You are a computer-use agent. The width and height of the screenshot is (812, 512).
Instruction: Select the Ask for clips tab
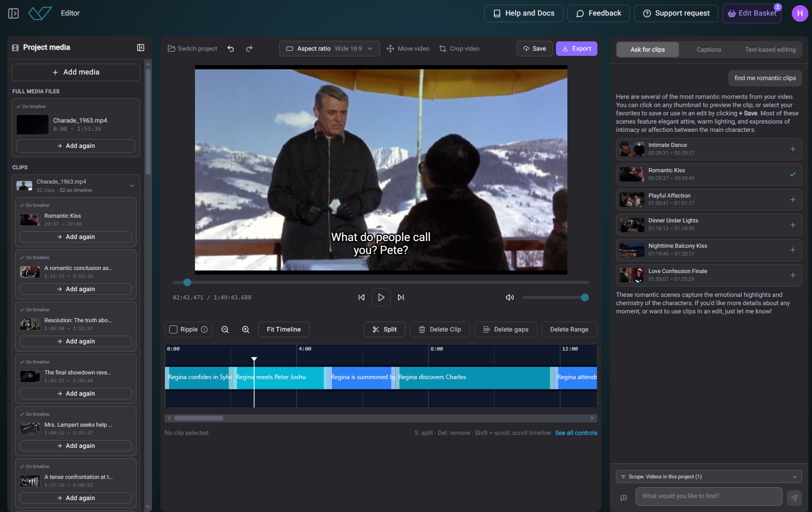tap(648, 50)
